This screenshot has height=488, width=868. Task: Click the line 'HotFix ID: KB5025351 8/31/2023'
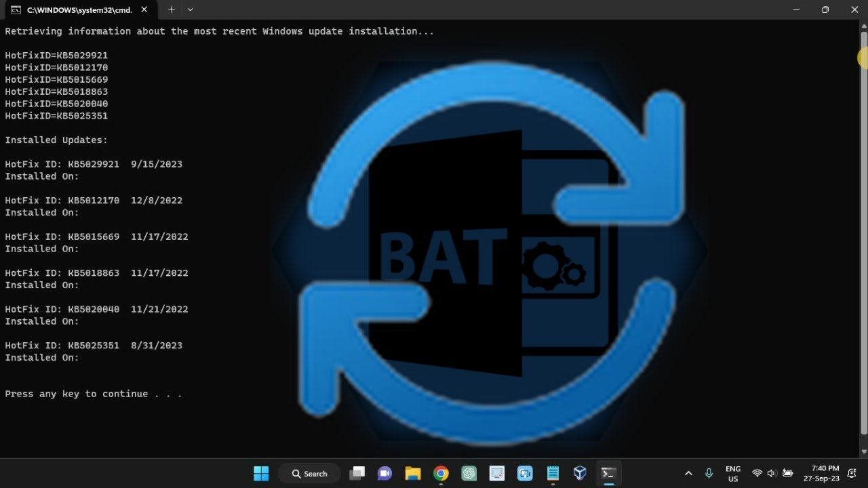94,346
